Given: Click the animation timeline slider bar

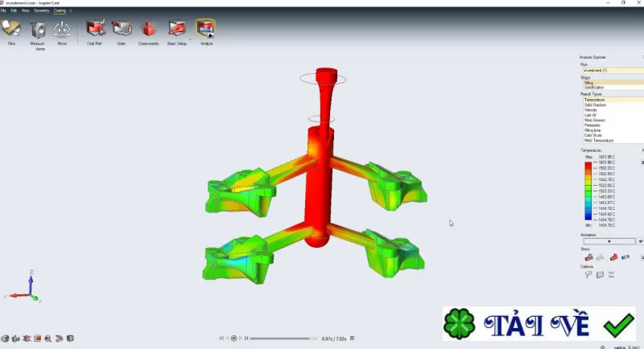Looking at the screenshot, I should point(283,339).
